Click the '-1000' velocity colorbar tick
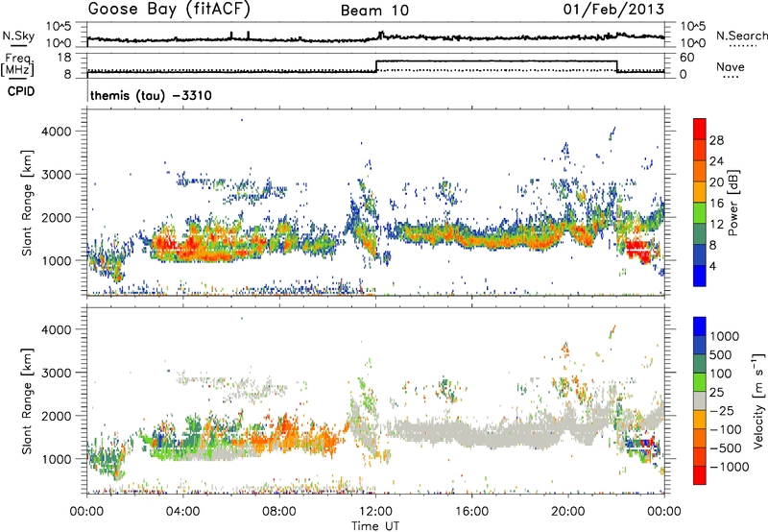Screen dimensions: 768x532 coord(730,467)
